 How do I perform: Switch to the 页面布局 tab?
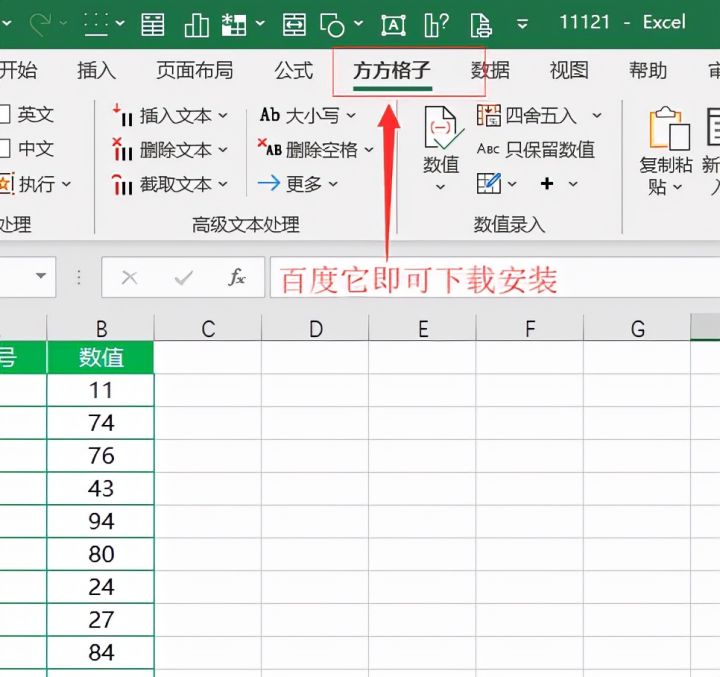click(x=195, y=70)
